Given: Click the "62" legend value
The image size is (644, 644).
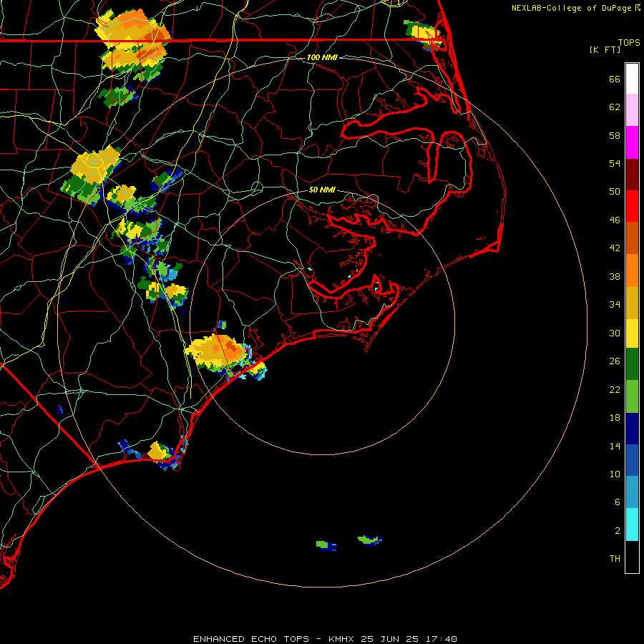Looking at the screenshot, I should [x=615, y=107].
